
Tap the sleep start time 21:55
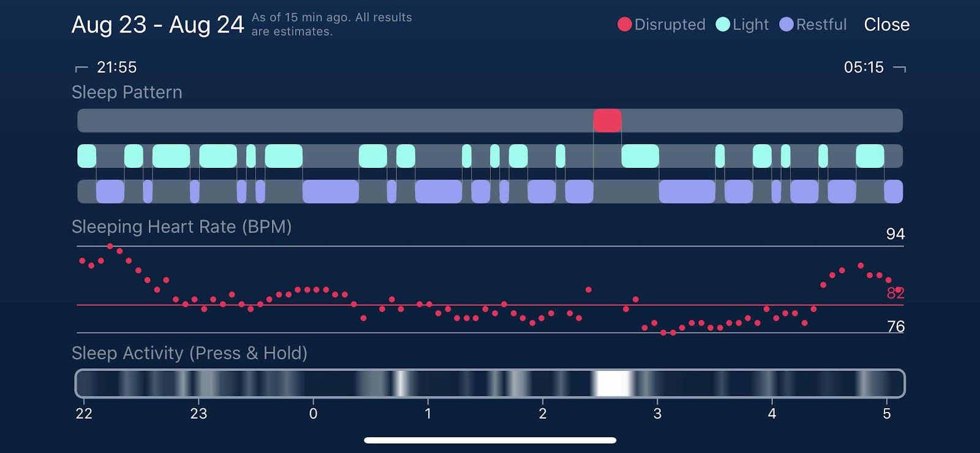pos(116,67)
